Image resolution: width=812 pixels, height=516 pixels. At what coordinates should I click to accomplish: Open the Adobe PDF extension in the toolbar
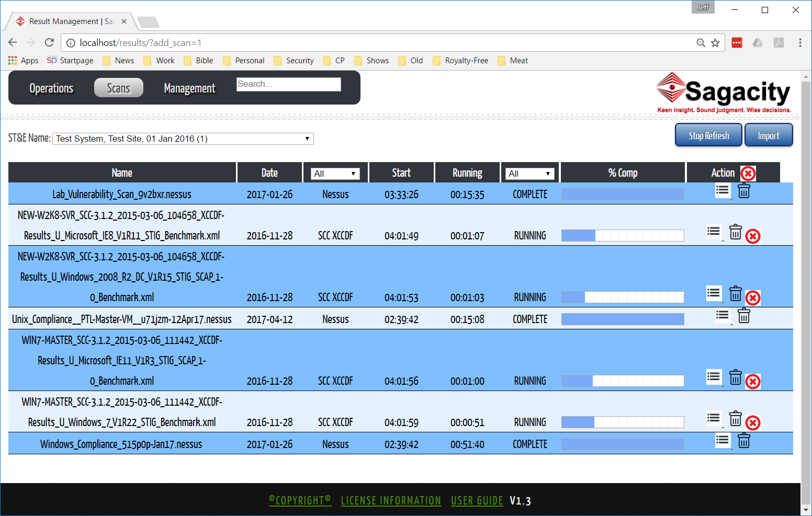pyautogui.click(x=779, y=43)
